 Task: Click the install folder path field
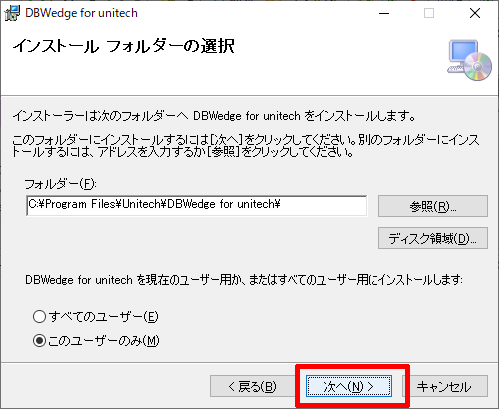pyautogui.click(x=197, y=205)
